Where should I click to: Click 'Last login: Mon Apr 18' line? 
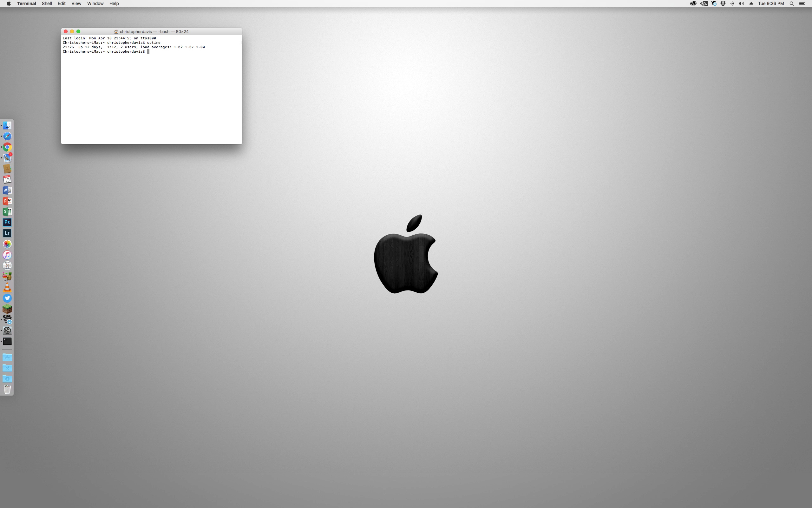(x=109, y=38)
